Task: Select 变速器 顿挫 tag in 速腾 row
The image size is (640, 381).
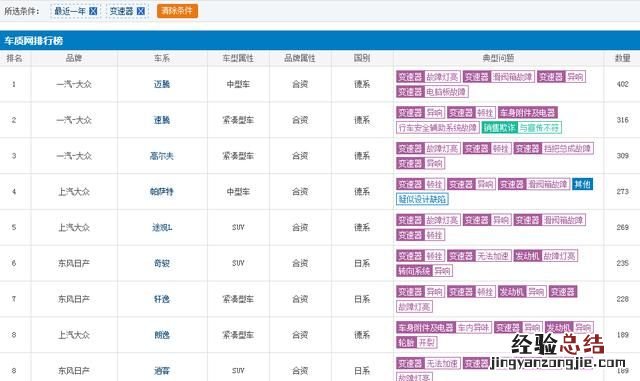Action: coord(471,113)
